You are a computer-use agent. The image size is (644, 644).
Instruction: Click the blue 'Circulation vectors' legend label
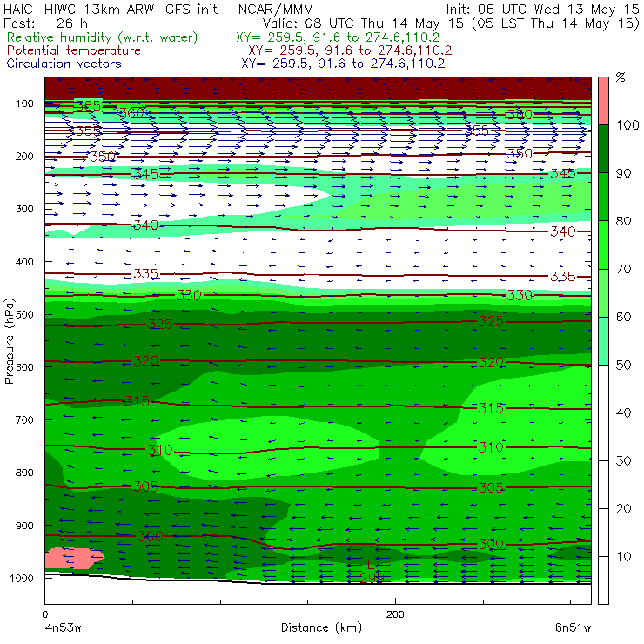pos(64,64)
